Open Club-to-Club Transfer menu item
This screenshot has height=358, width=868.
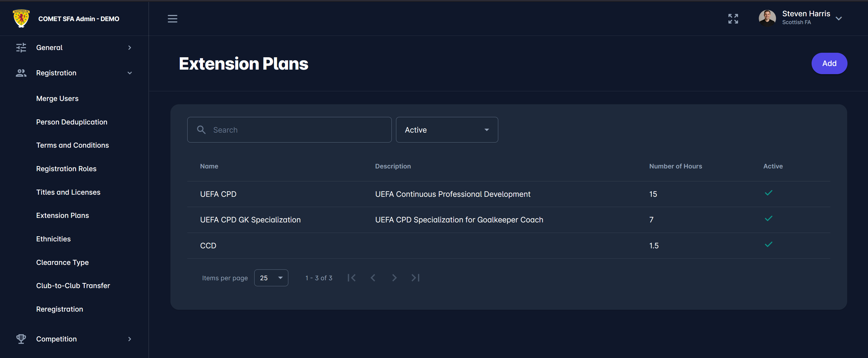coord(73,286)
